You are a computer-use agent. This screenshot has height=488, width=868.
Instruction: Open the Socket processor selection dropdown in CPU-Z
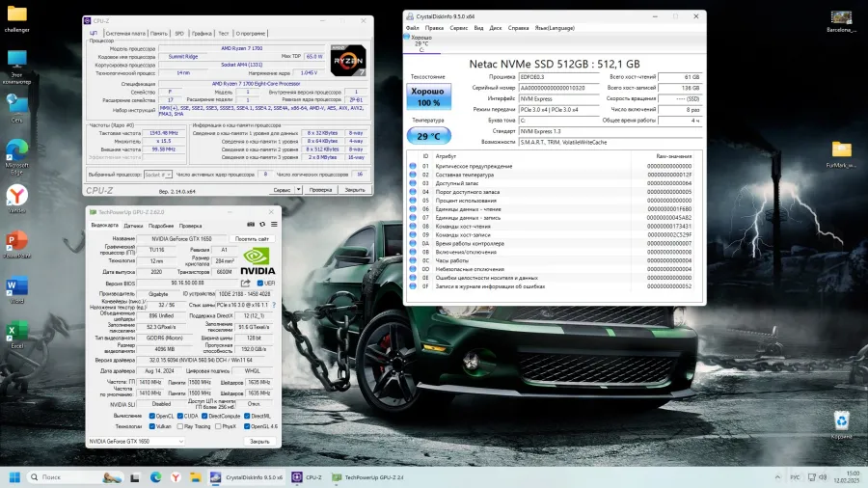158,175
